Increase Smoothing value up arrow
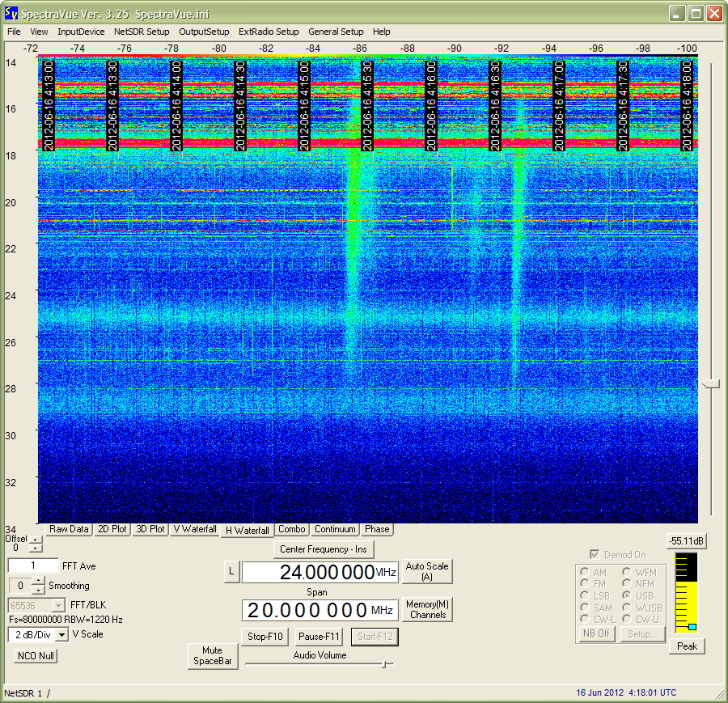This screenshot has width=728, height=703. point(39,581)
